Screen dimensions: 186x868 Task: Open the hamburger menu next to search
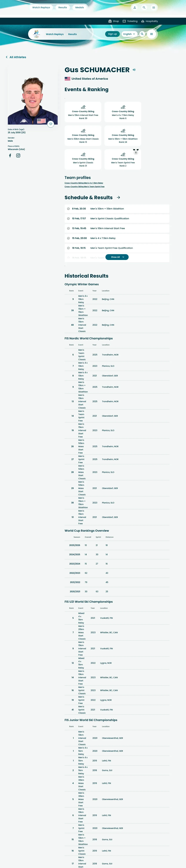[x=152, y=34]
